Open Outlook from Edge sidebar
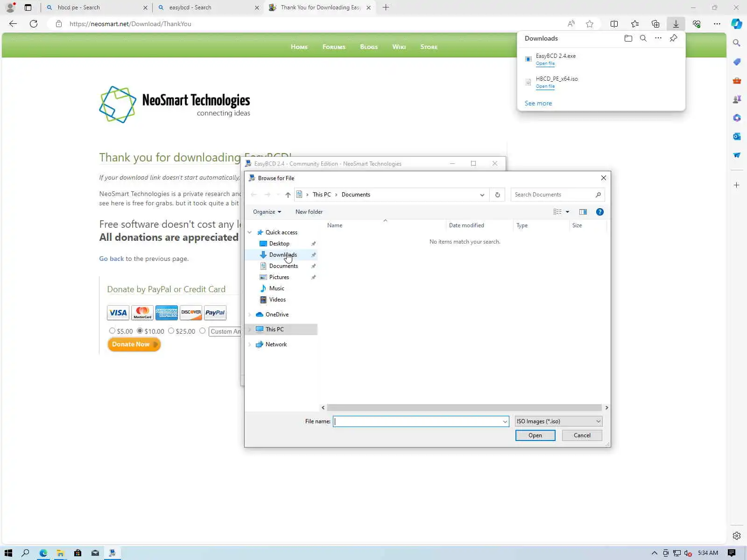 pyautogui.click(x=737, y=136)
